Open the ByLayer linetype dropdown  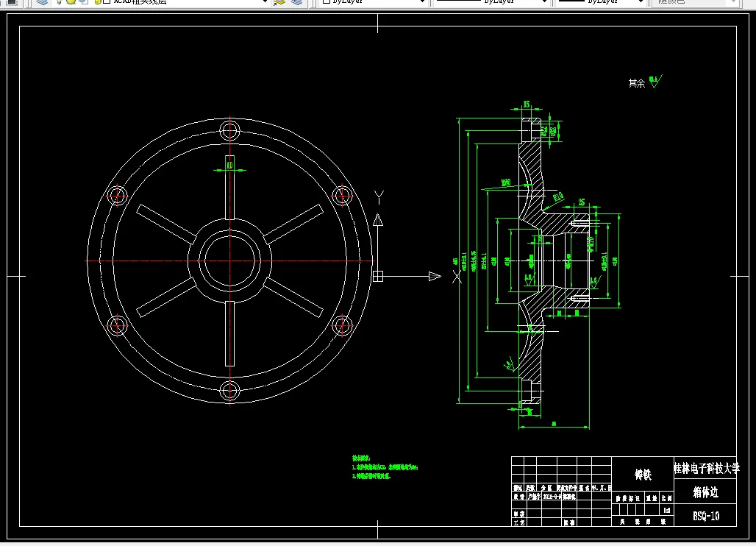pos(544,2)
